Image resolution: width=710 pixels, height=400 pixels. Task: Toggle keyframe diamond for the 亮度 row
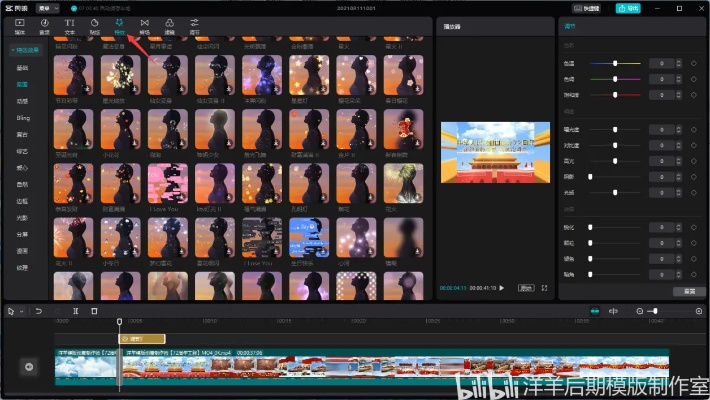click(x=693, y=129)
